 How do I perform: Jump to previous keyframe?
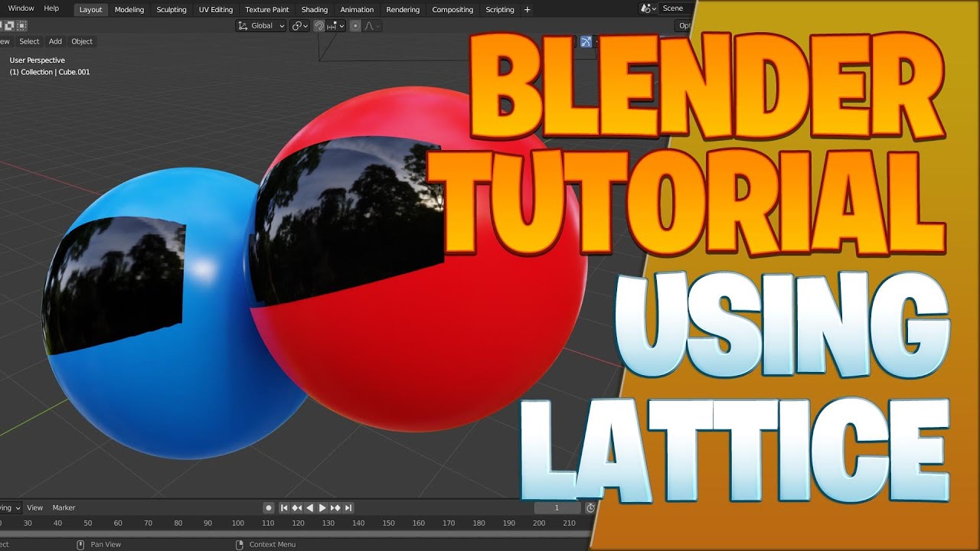point(297,507)
